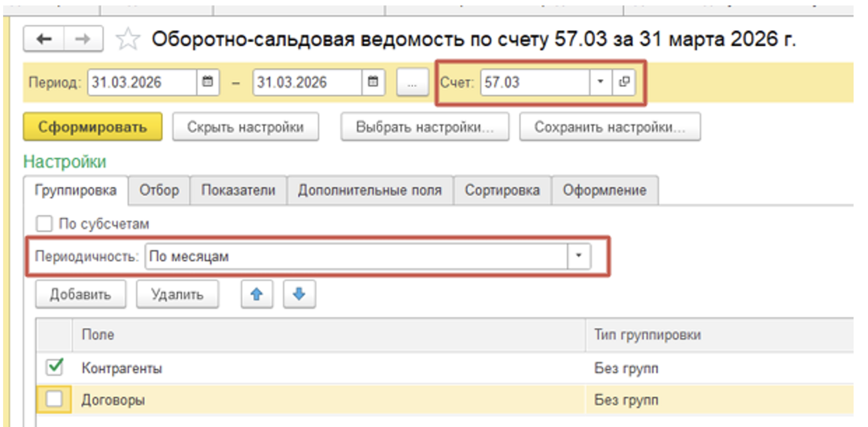The height and width of the screenshot is (427, 868).
Task: Check the Договоры grouping checkbox
Action: coord(54,399)
